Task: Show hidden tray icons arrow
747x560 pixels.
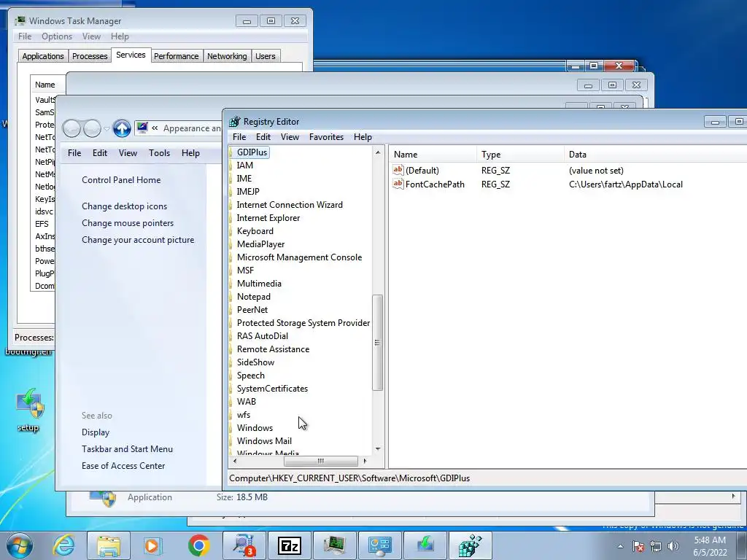Action: coord(620,546)
